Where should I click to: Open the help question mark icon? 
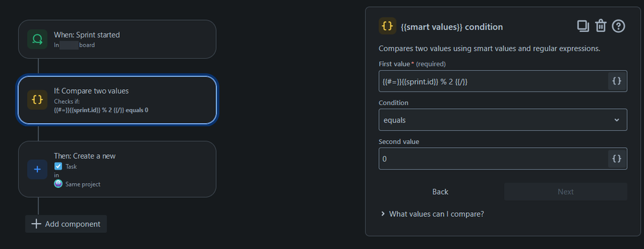tap(618, 26)
